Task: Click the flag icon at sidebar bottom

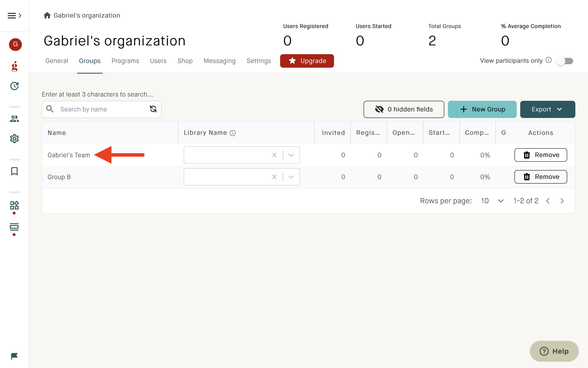Action: (14, 356)
